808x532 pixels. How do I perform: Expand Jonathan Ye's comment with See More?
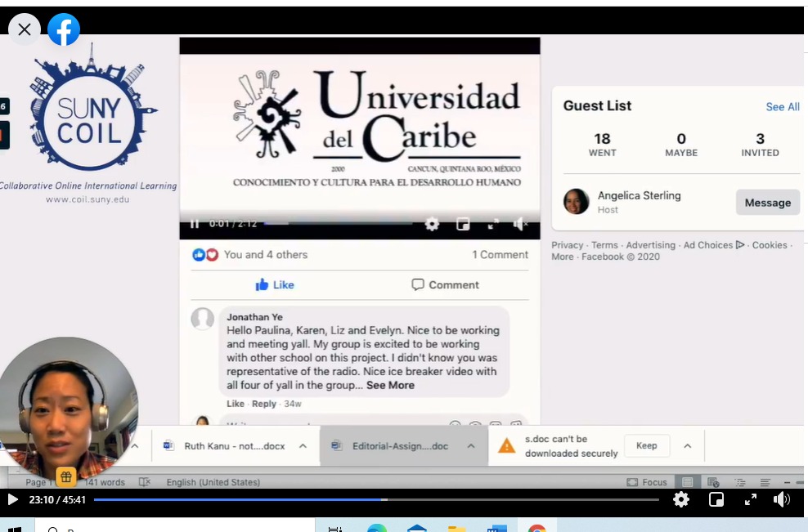(x=390, y=385)
